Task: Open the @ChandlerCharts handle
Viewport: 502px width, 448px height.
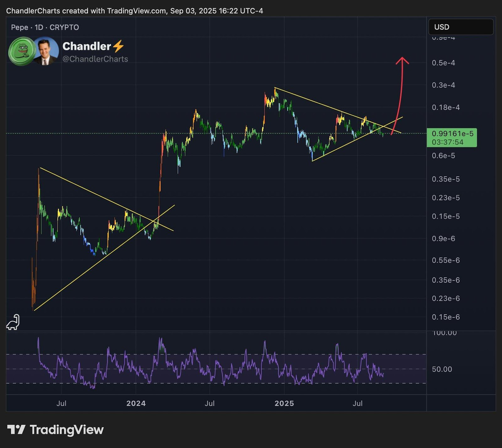Action: 95,59
